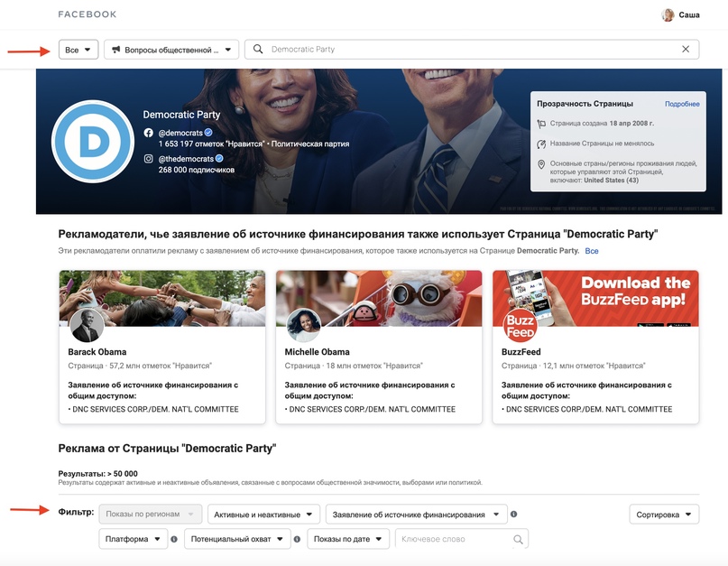Click the search magnifier icon
The width and height of the screenshot is (728, 566).
258,50
